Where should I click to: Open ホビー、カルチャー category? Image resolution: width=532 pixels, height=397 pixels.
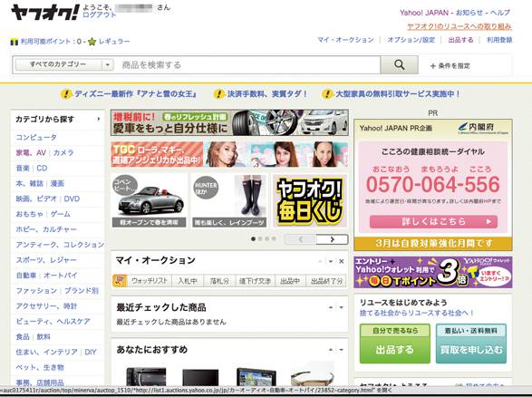(46, 229)
